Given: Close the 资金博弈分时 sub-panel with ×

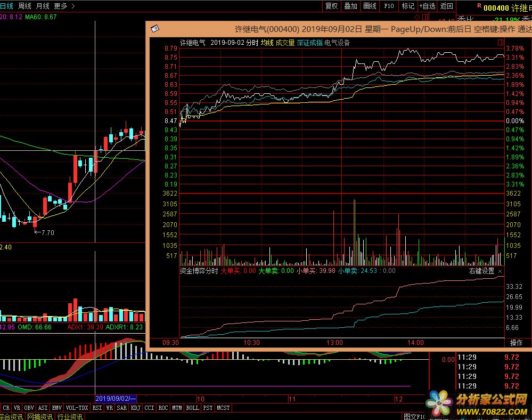Looking at the screenshot, I should 500,271.
